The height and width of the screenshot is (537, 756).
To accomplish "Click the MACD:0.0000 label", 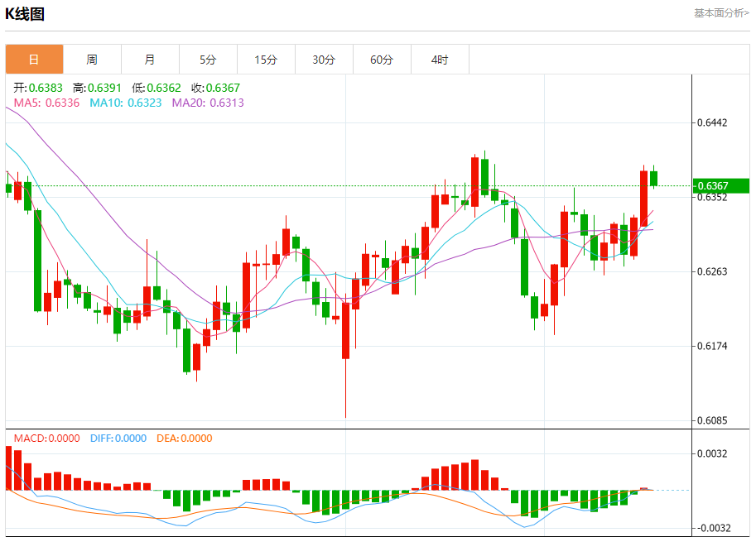I will 46,439.
